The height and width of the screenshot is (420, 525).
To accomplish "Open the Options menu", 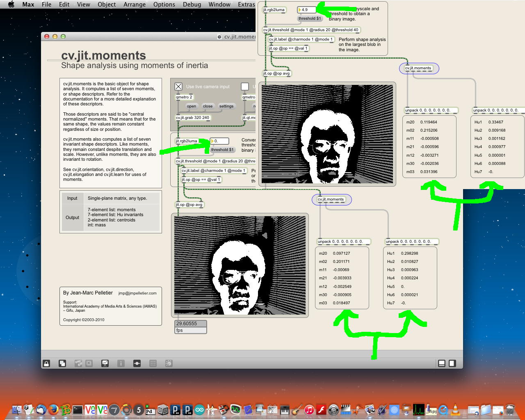I will pos(164,4).
